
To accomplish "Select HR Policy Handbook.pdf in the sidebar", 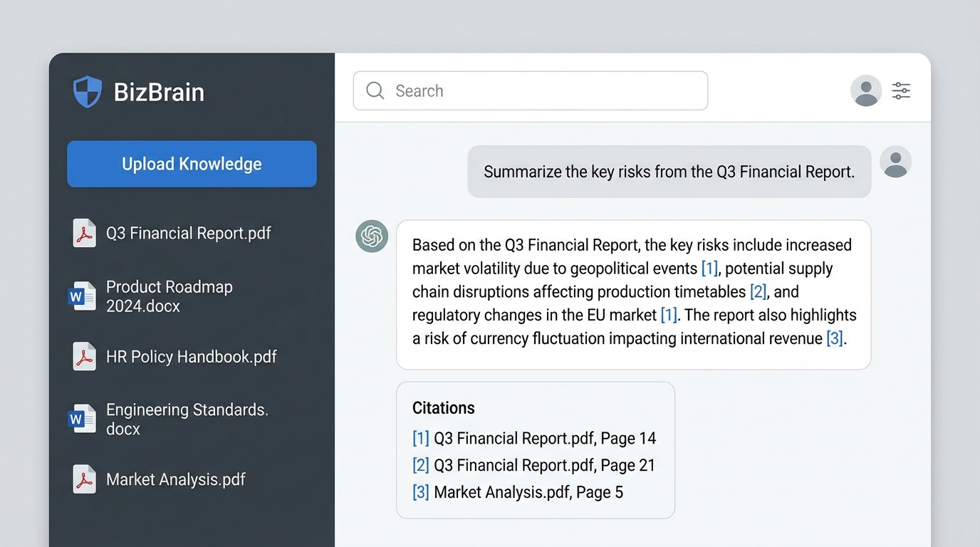I will coord(191,357).
